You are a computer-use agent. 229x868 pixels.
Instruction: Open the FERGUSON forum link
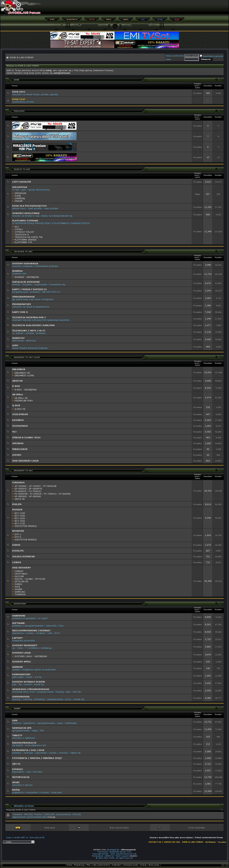point(18,482)
